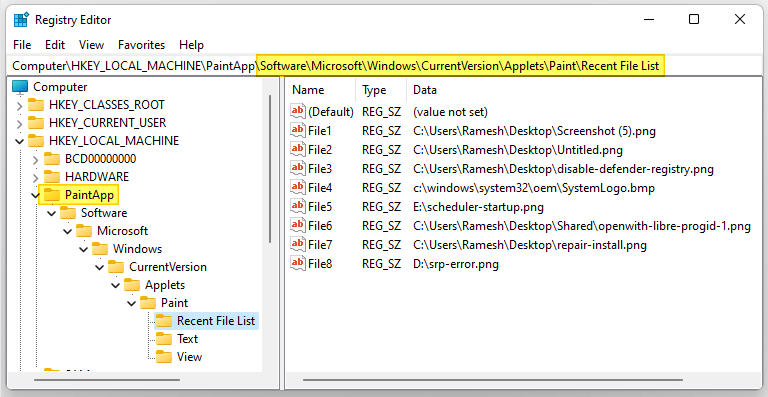Click the HKEY_CURRENT_USER folder icon
Image resolution: width=768 pixels, height=397 pixels.
[36, 123]
